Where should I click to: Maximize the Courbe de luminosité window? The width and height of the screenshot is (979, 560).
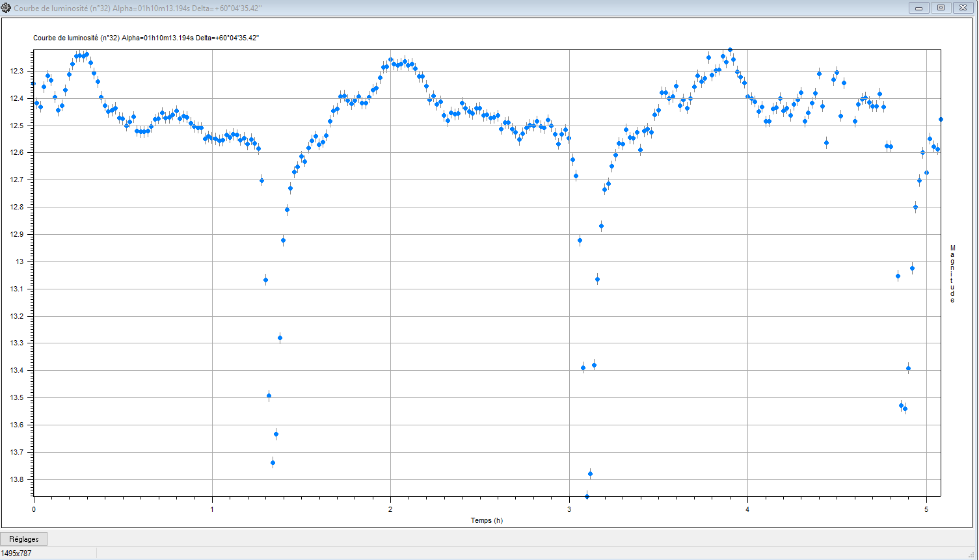(941, 8)
